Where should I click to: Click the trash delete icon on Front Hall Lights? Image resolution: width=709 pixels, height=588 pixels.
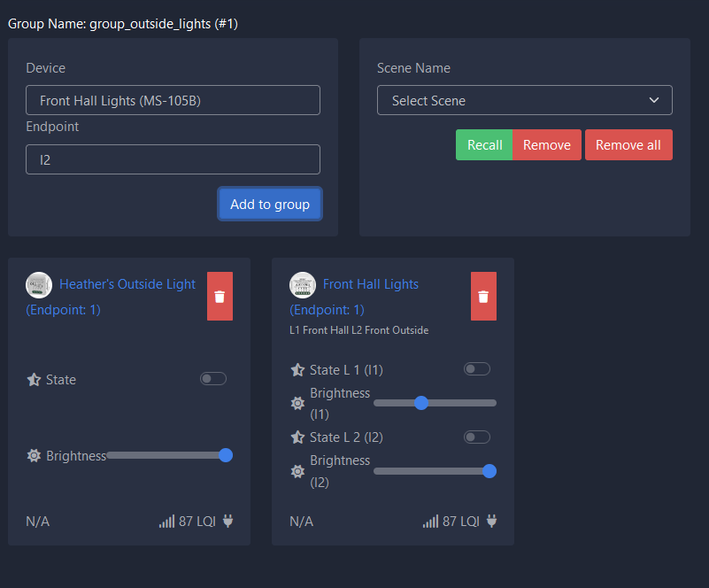coord(483,296)
